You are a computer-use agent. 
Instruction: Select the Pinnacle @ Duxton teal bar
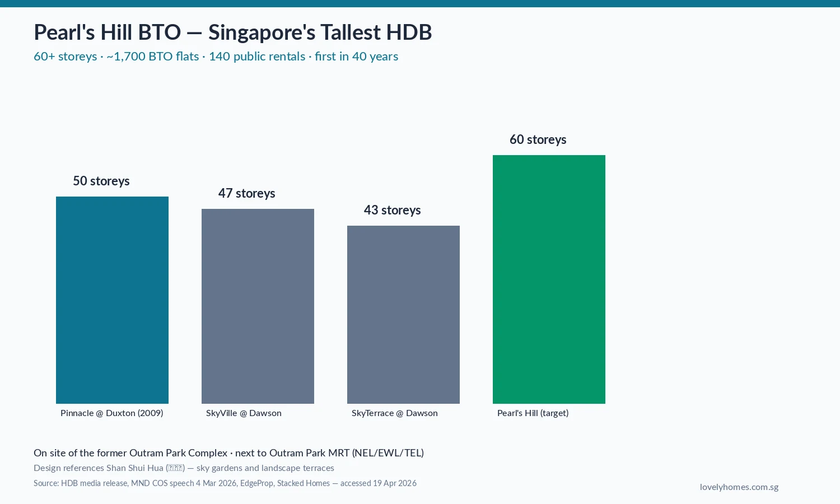coord(112,300)
